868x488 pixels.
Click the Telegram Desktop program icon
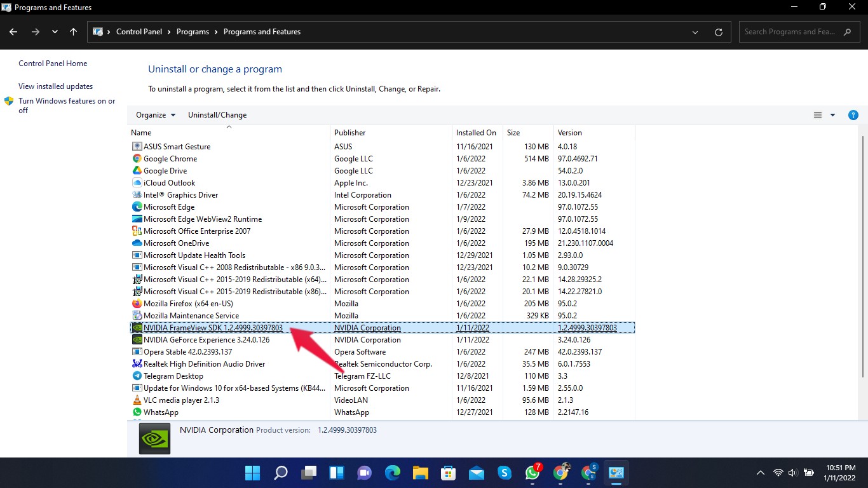(x=137, y=376)
